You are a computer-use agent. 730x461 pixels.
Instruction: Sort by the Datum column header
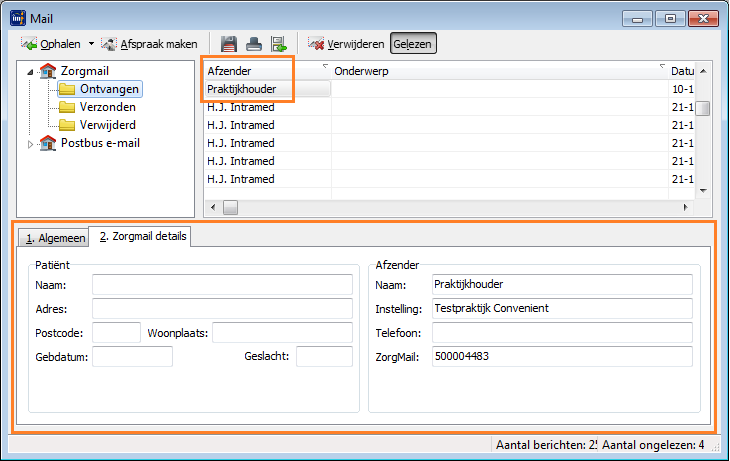coord(682,71)
